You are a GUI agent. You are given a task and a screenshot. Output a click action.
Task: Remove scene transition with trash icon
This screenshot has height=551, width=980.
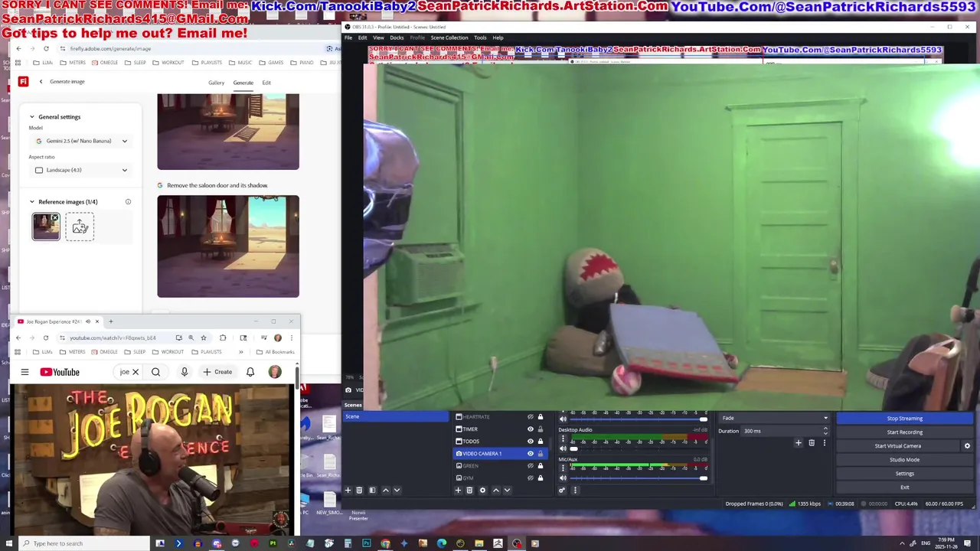tap(812, 442)
